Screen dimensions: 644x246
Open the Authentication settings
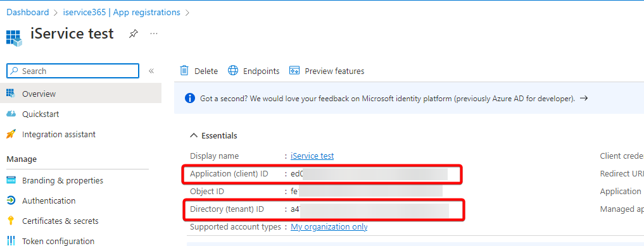pyautogui.click(x=49, y=200)
